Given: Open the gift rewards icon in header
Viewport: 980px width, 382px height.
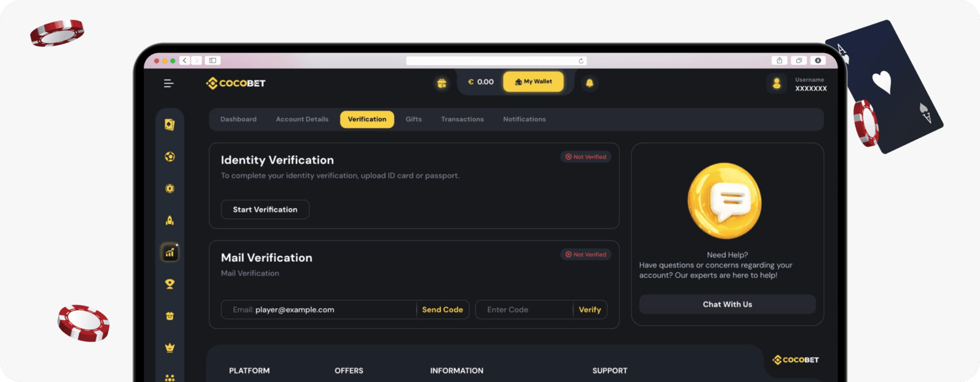Looking at the screenshot, I should click(442, 83).
